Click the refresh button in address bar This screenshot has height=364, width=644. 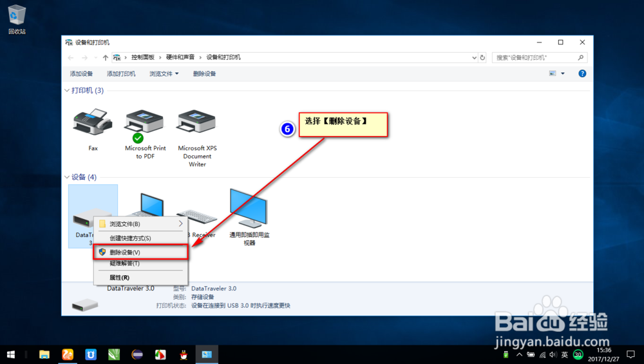482,57
